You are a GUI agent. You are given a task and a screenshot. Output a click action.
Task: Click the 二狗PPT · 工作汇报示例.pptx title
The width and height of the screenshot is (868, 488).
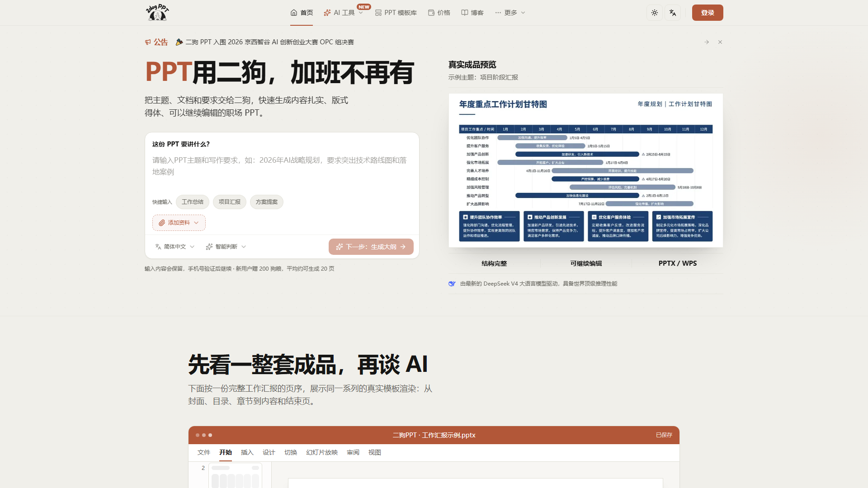[434, 435]
